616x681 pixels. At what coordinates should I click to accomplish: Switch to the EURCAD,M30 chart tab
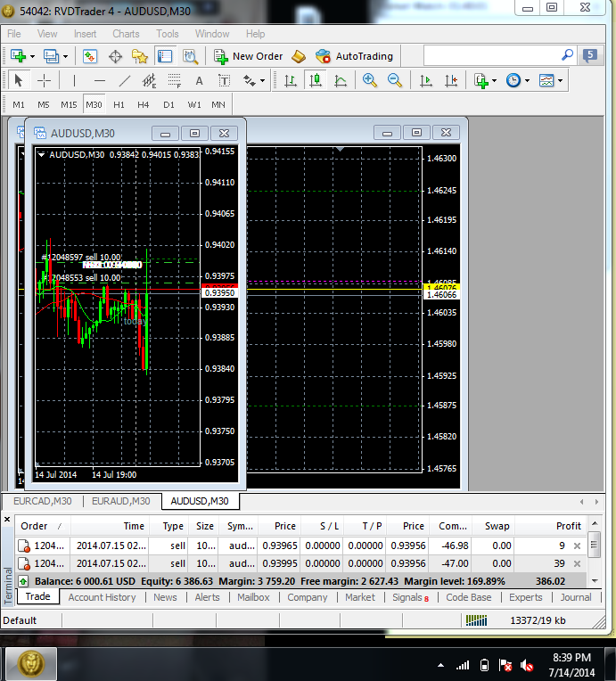(x=43, y=501)
